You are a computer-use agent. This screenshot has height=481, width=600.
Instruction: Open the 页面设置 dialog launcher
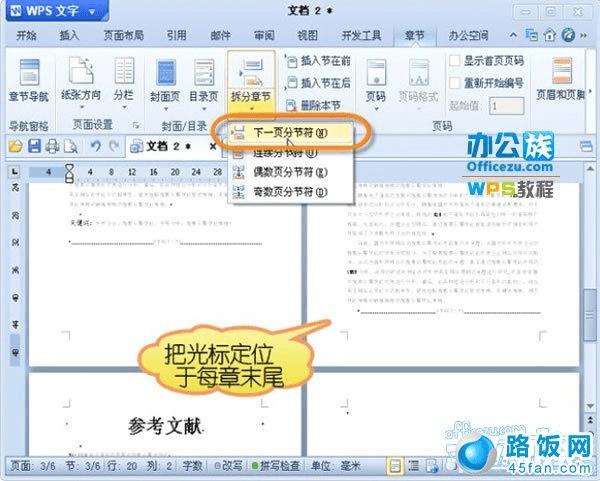[136, 125]
